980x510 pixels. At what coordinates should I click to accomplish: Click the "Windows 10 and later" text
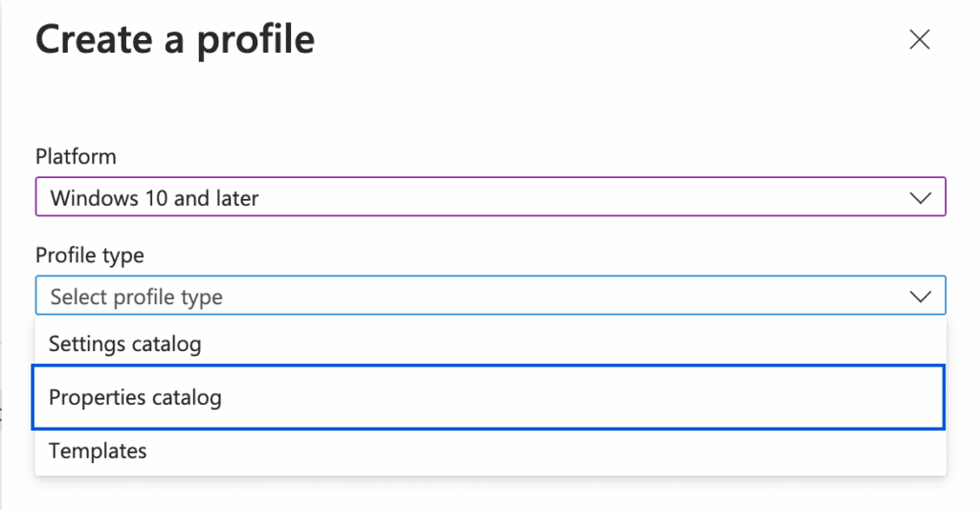click(155, 199)
